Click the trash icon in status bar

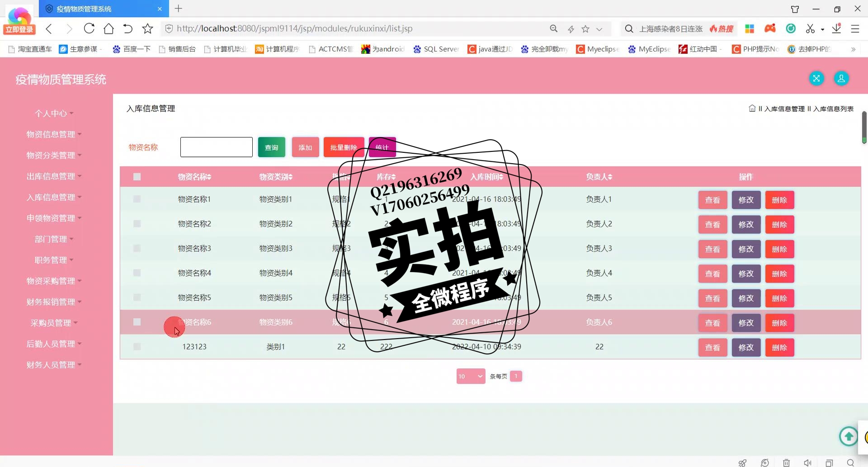(x=787, y=462)
